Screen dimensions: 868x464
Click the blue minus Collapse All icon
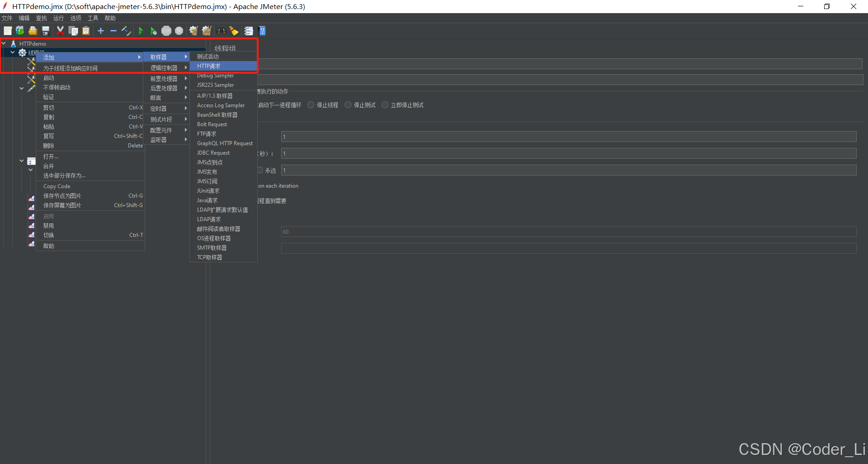[x=113, y=31]
